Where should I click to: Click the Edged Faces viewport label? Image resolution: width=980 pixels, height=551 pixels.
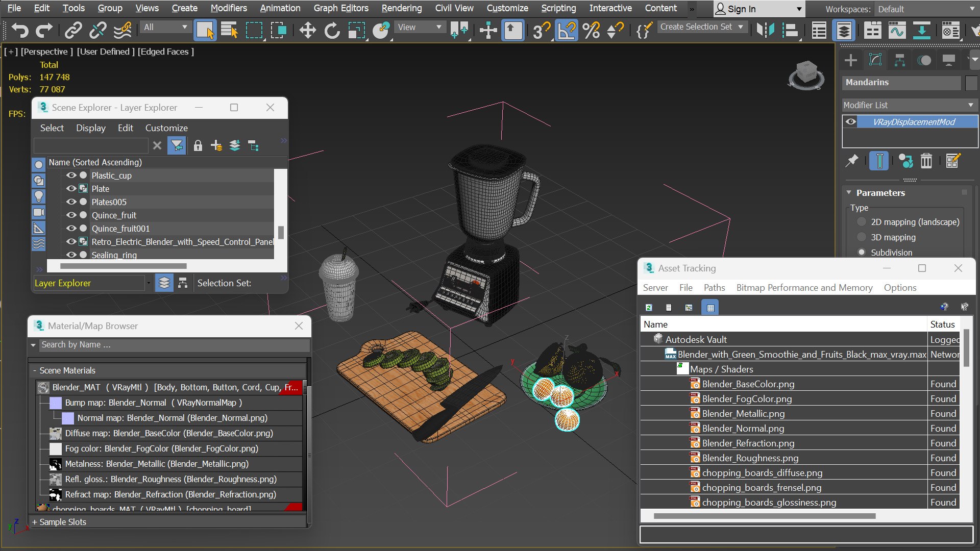[x=165, y=52]
